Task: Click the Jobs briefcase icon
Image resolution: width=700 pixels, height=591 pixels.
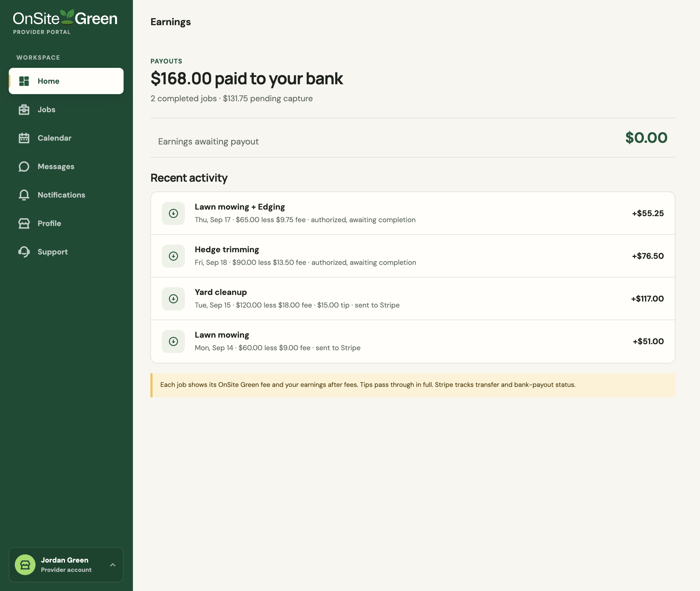Action: click(x=24, y=109)
